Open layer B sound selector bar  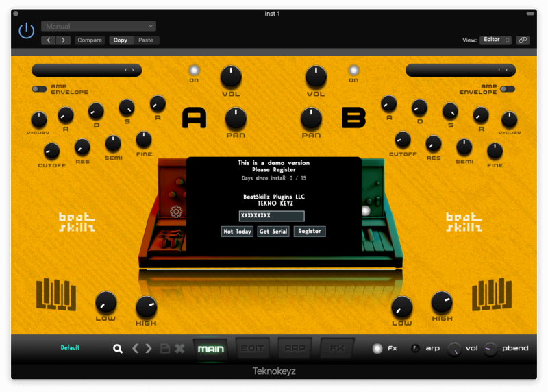(x=460, y=70)
